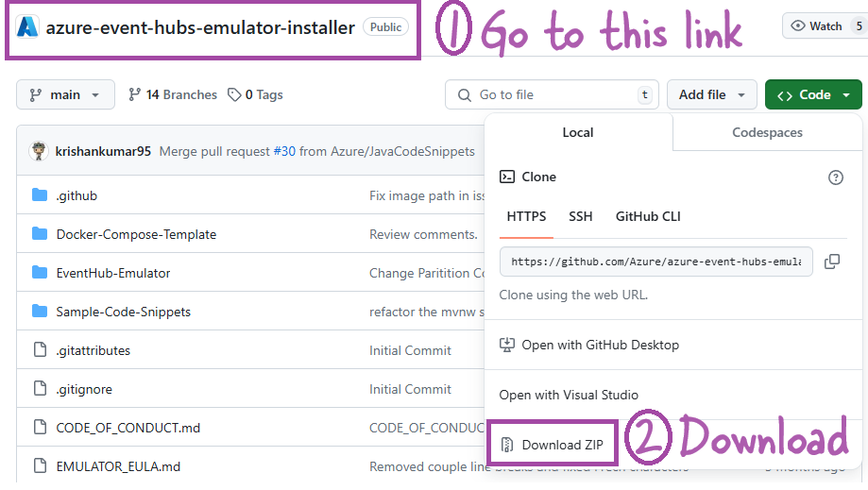Open the Docker-Compose-Template folder
This screenshot has width=868, height=490.
(x=136, y=234)
